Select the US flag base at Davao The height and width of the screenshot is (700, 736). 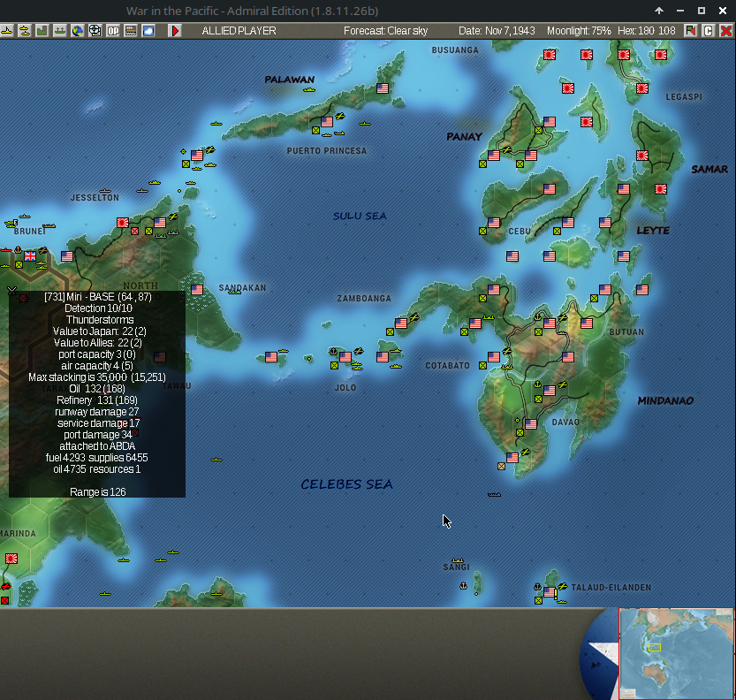(x=531, y=424)
